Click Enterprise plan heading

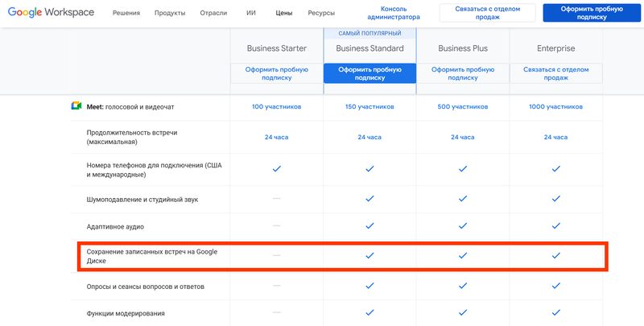click(556, 48)
